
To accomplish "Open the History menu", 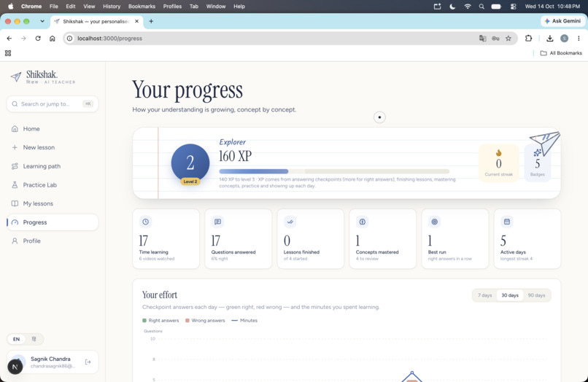I will click(112, 7).
